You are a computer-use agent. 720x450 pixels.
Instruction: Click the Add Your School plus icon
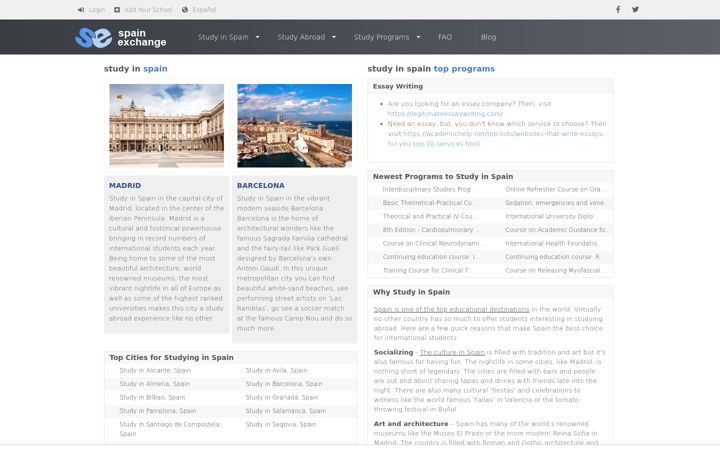[117, 10]
